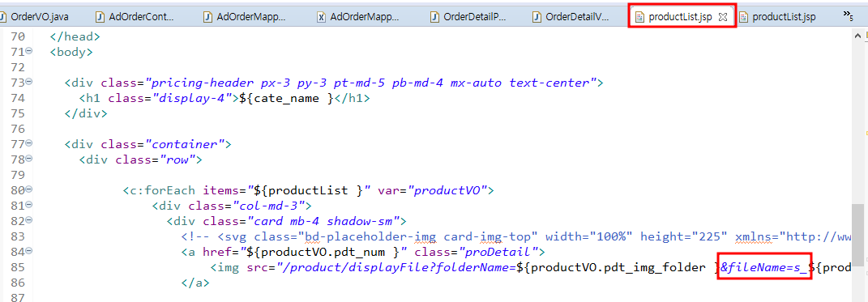Collapse the col-md-3 div fold at line 81
The width and height of the screenshot is (868, 302).
tap(29, 205)
